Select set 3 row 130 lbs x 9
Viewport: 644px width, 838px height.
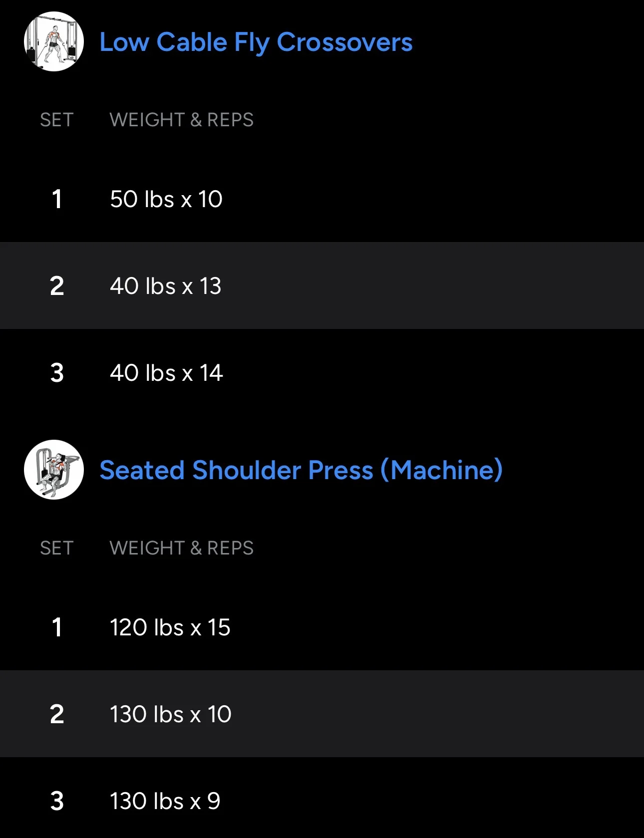pyautogui.click(x=322, y=799)
